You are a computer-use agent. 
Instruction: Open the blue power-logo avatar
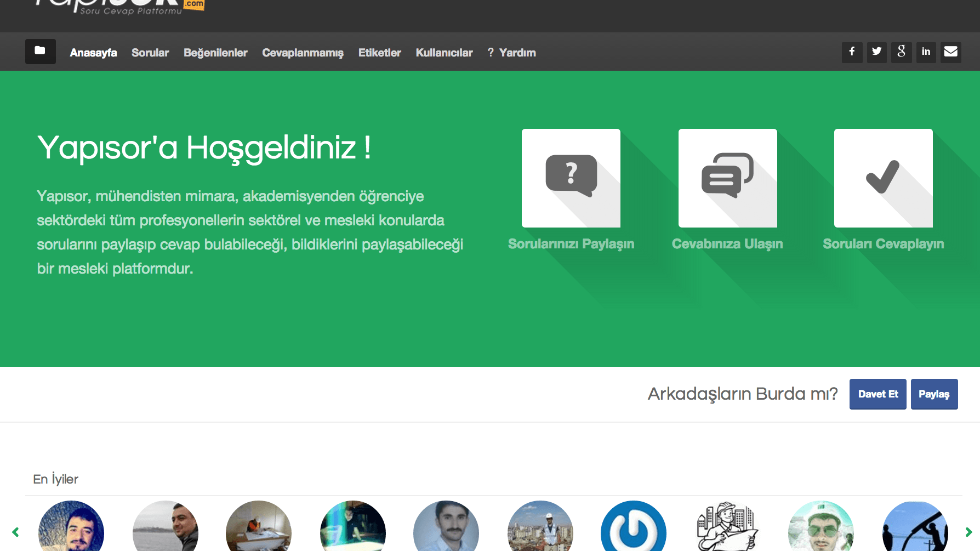[634, 526]
